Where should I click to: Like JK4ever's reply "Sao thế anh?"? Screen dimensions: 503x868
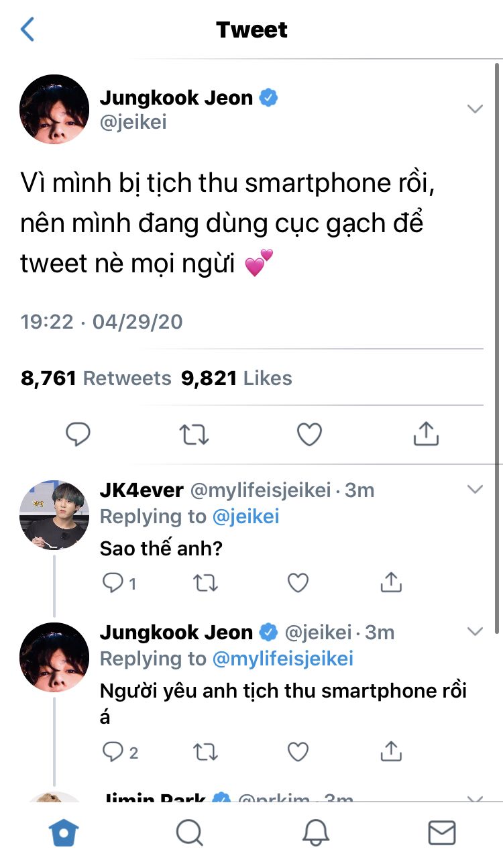click(298, 583)
